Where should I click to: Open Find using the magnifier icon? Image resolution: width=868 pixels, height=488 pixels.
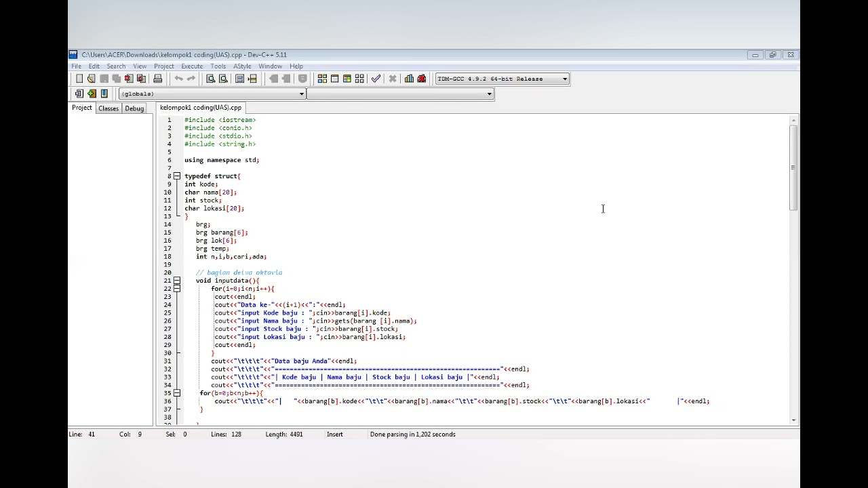coord(211,79)
